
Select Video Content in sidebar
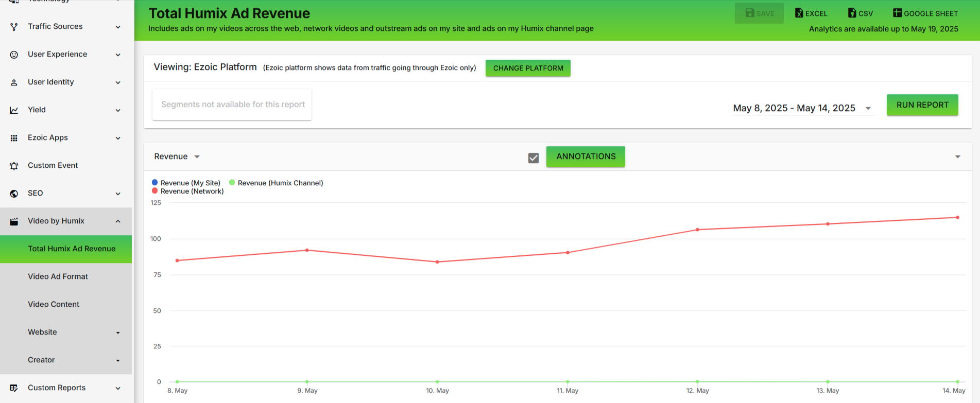54,304
